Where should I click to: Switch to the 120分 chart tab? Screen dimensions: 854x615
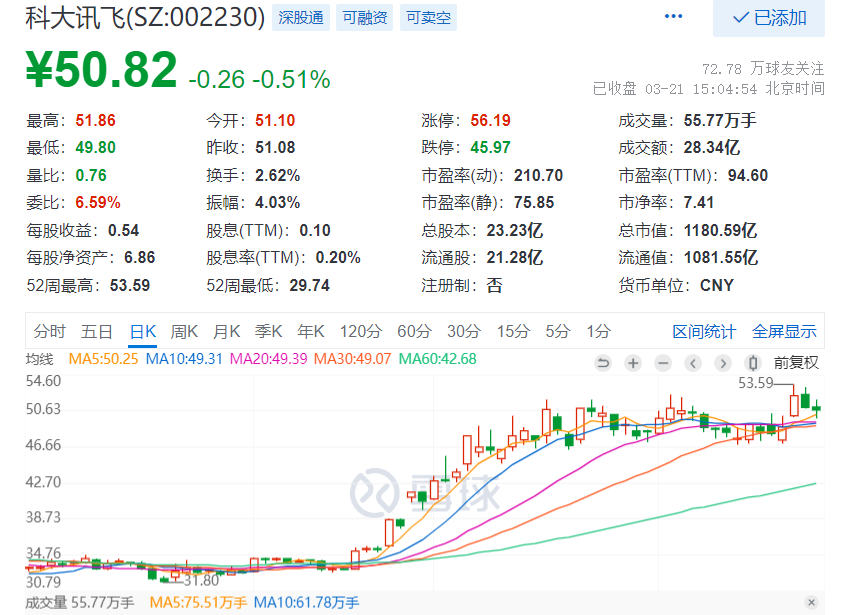coord(361,331)
